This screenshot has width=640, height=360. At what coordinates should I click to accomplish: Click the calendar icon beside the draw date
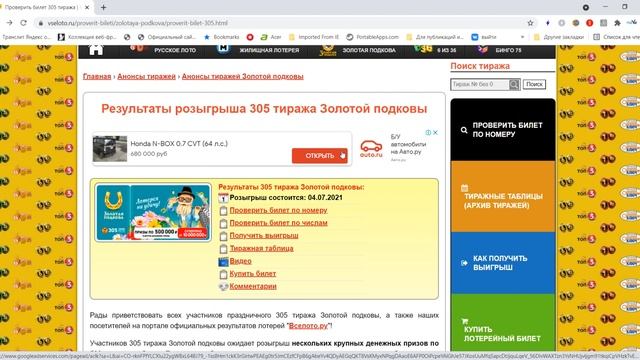tap(223, 198)
